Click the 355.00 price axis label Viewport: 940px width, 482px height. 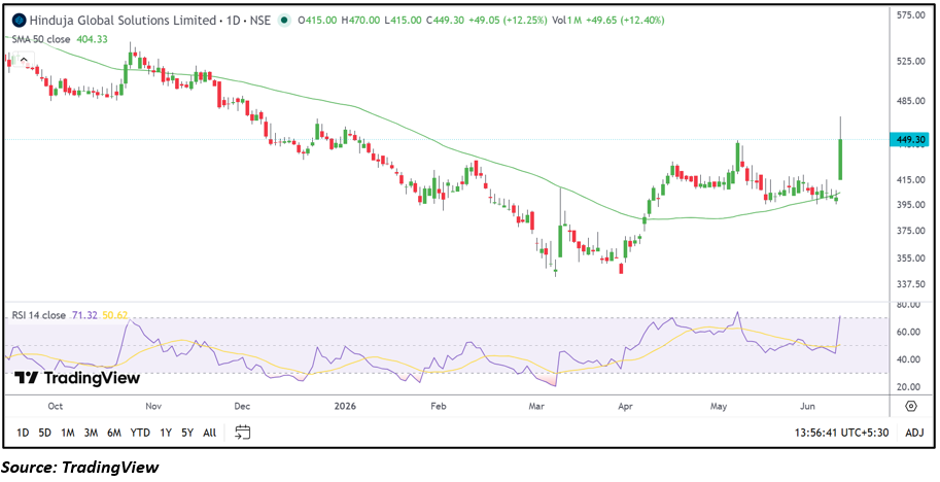(909, 258)
